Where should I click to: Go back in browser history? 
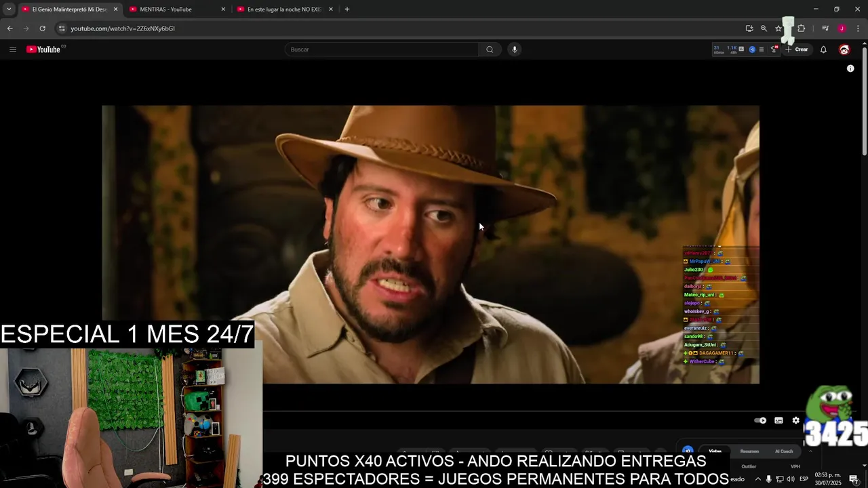point(9,28)
